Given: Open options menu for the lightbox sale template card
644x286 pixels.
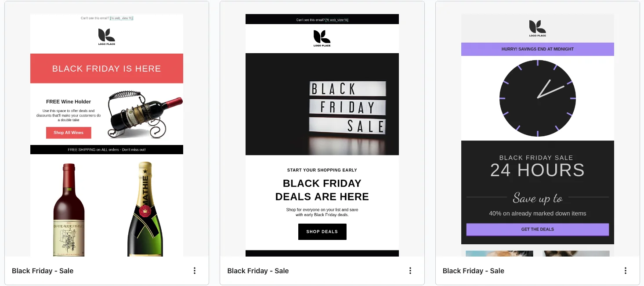Looking at the screenshot, I should click(410, 271).
